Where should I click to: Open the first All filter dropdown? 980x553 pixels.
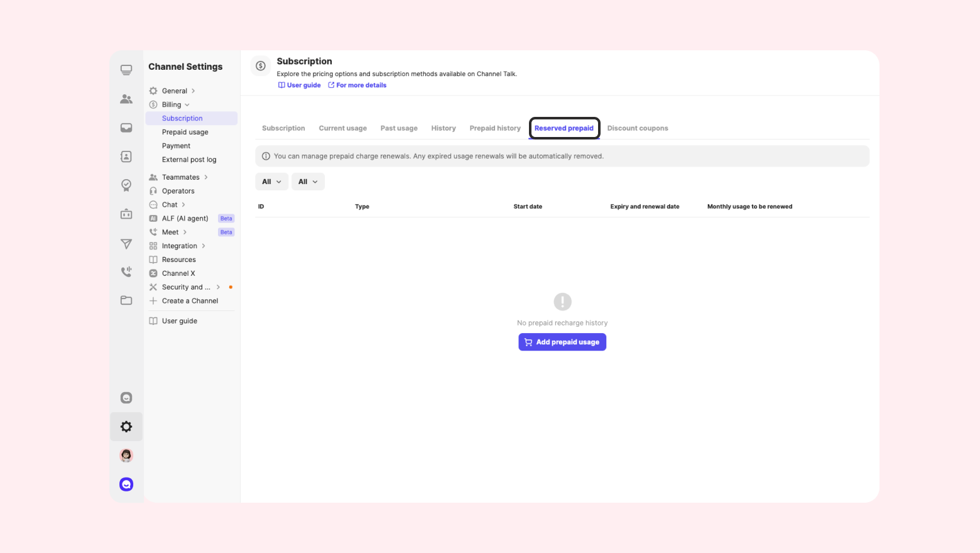coord(271,182)
